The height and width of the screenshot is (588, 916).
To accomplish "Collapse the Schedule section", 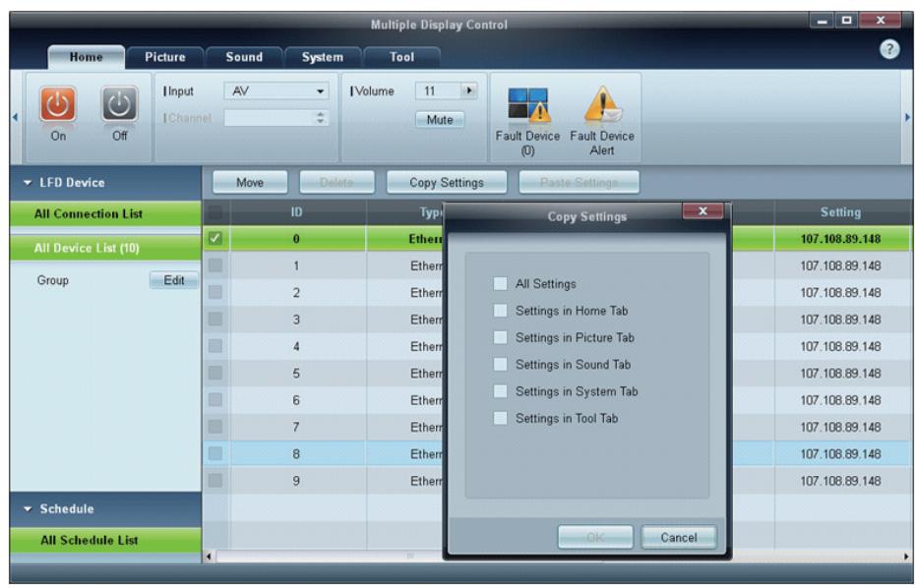I will point(28,509).
